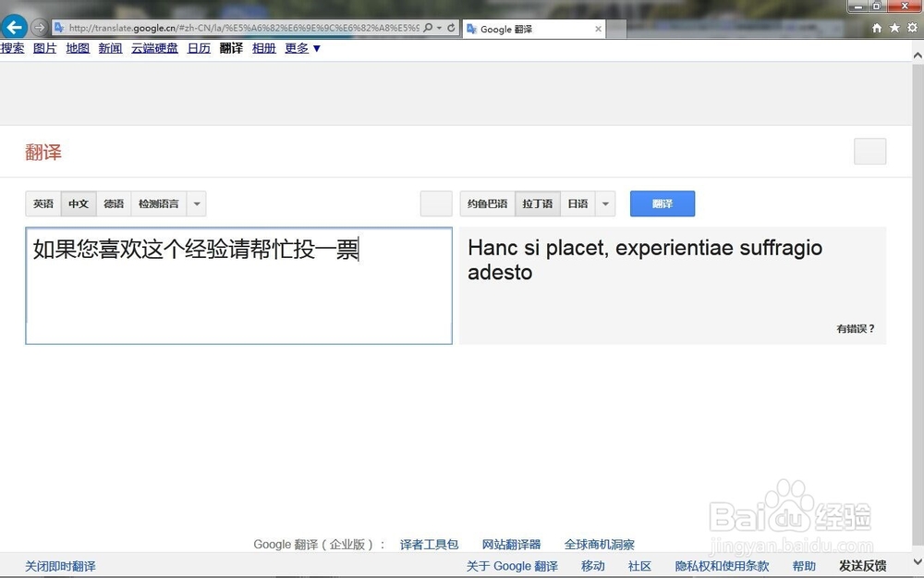
Task: Open address bar dropdown arrow
Action: tap(439, 28)
